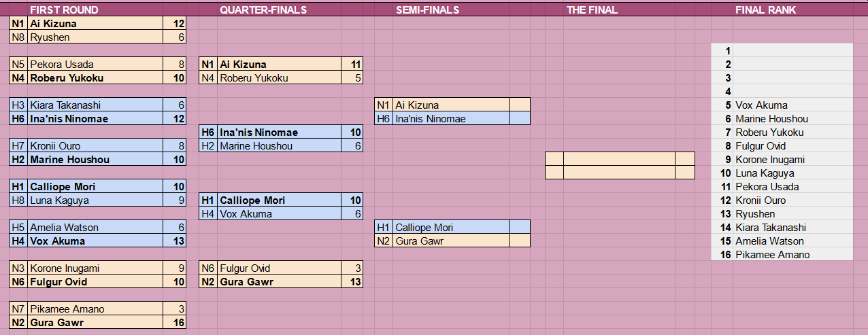Click the empty rank 1 name cell
Image resolution: width=868 pixels, height=335 pixels.
pos(793,51)
